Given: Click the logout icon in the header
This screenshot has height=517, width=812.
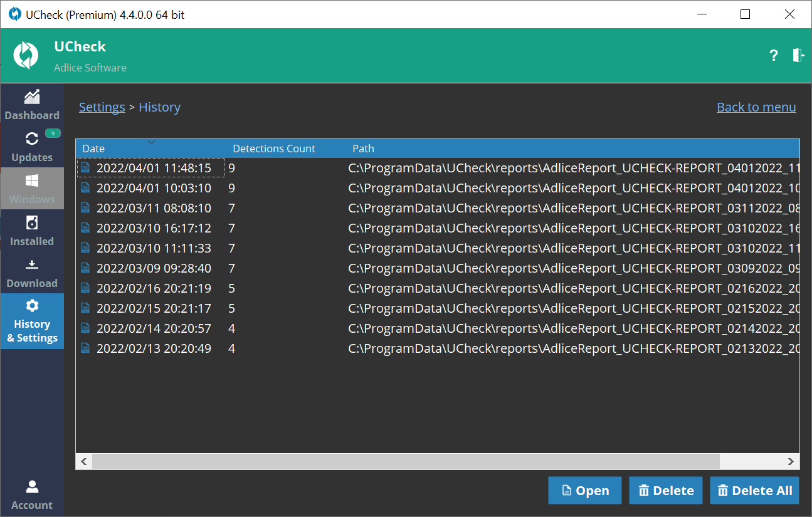Looking at the screenshot, I should pos(798,56).
